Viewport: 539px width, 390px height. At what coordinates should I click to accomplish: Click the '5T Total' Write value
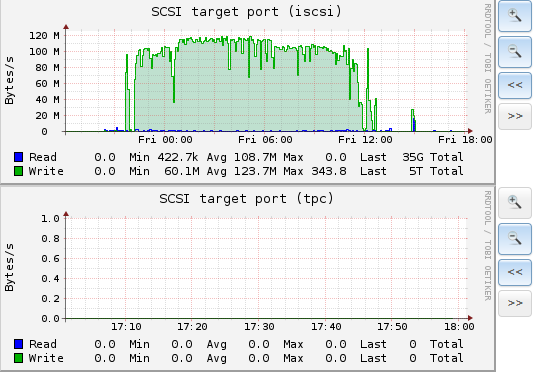click(436, 171)
